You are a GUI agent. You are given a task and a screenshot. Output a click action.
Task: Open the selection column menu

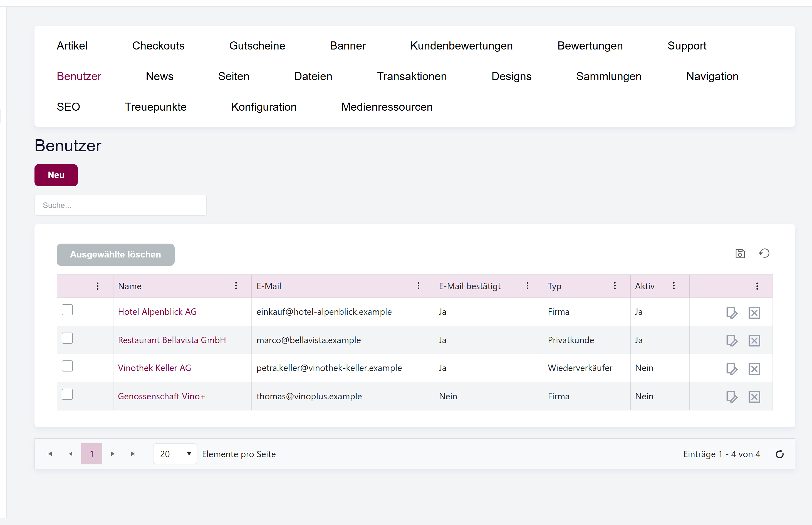point(98,286)
